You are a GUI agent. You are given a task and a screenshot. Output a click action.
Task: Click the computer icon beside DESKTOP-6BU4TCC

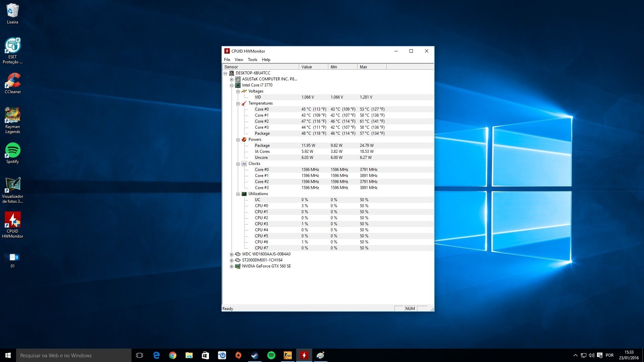click(231, 73)
